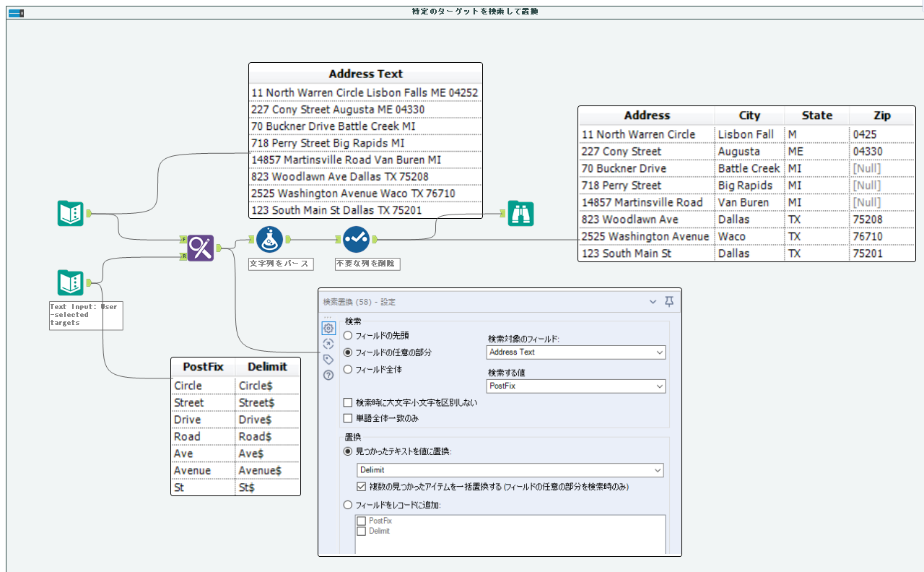The height and width of the screenshot is (572, 924).
Task: Click the '14857 Martinsville Road' address cell
Action: (x=647, y=202)
